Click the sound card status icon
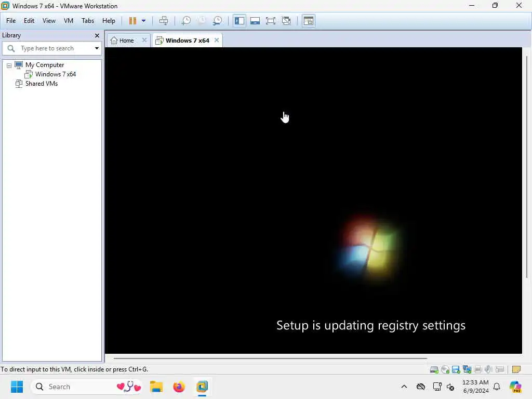 [488, 369]
